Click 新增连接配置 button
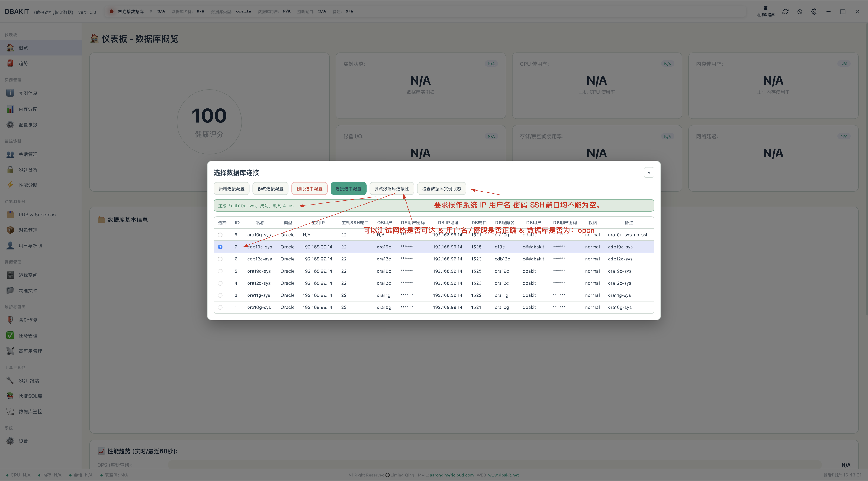This screenshot has height=481, width=868. [x=231, y=189]
